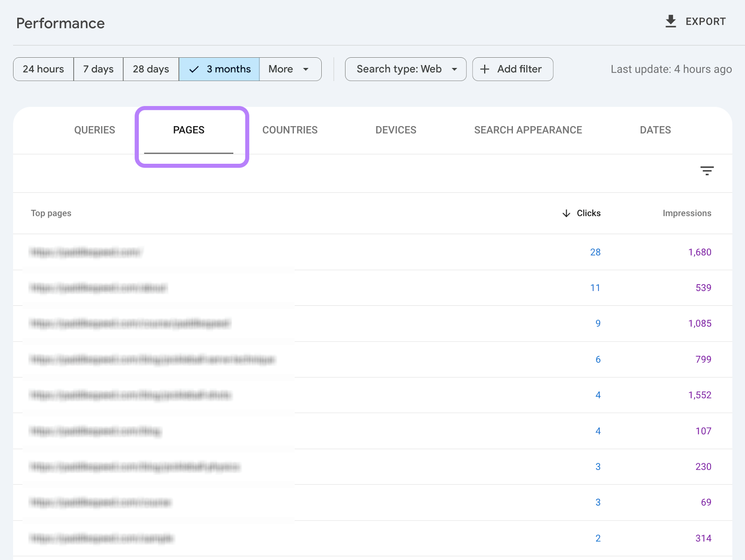Expand the Add filter options
Viewport: 745px width, 560px height.
pyautogui.click(x=512, y=69)
